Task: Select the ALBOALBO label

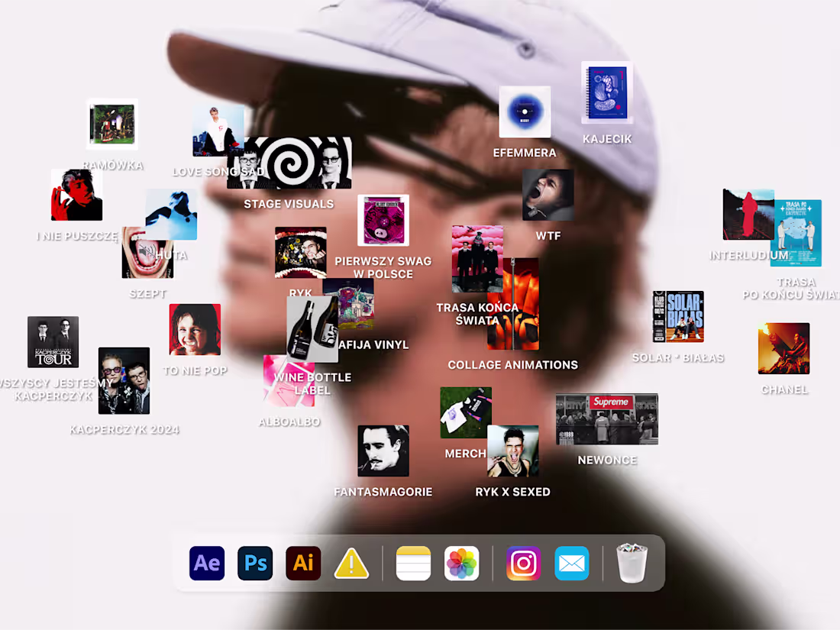Action: click(289, 422)
